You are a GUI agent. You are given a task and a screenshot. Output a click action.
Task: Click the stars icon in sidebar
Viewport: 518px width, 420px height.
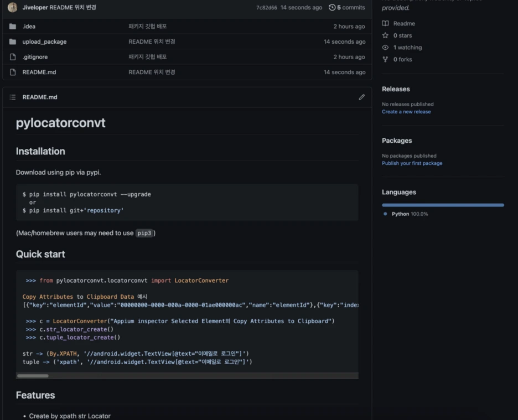pos(385,35)
